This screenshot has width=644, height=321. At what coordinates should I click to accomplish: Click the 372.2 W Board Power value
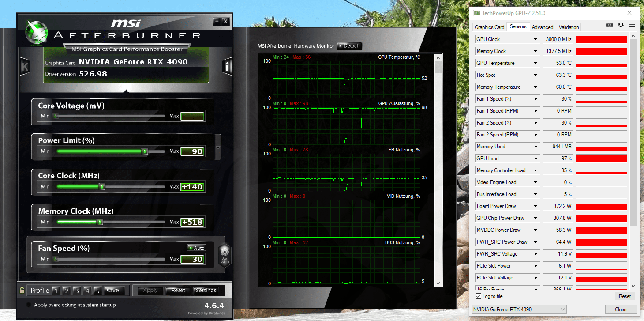click(x=558, y=206)
